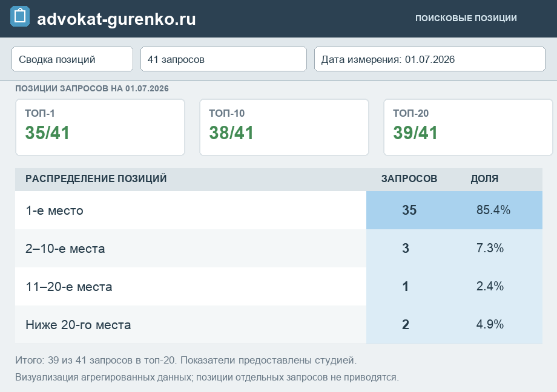The image size is (557, 392).
Task: Click the 4.9% share value
Action: click(x=490, y=324)
